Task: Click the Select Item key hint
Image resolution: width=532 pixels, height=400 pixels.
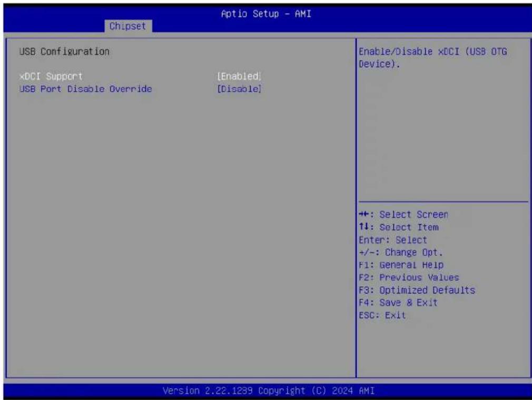Action: click(399, 227)
